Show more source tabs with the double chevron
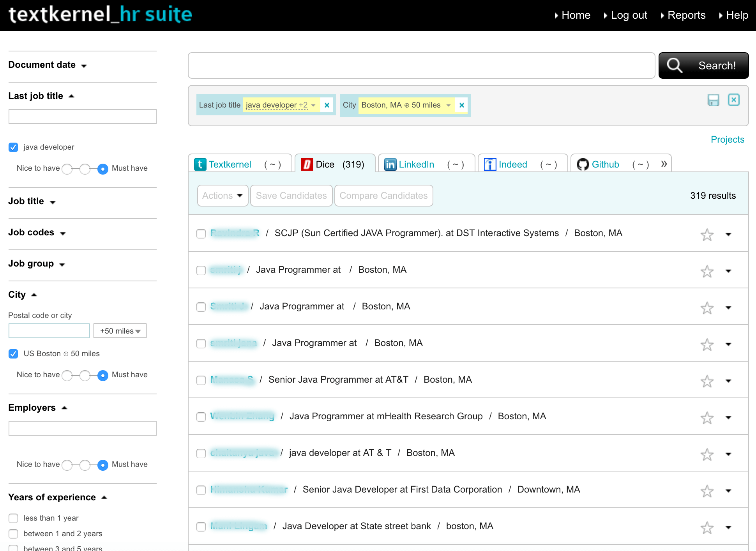 [x=664, y=164]
